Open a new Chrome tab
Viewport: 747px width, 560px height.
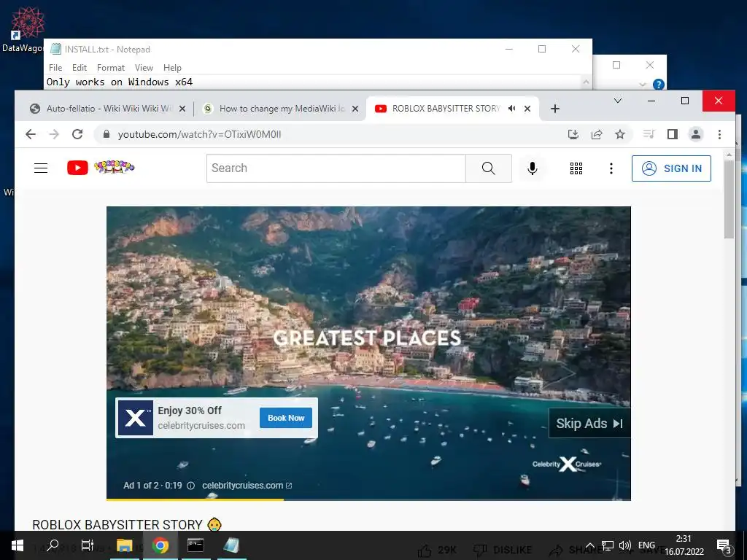tap(554, 109)
